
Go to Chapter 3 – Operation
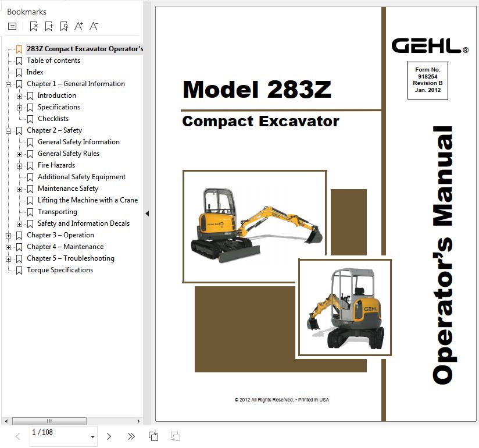[x=60, y=235]
